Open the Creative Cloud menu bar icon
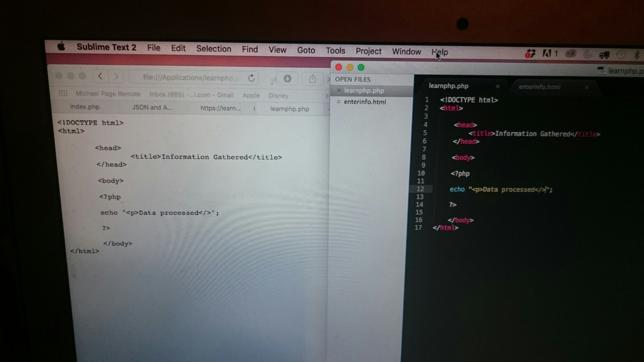Screen dimensions: 644x362 click(571, 54)
